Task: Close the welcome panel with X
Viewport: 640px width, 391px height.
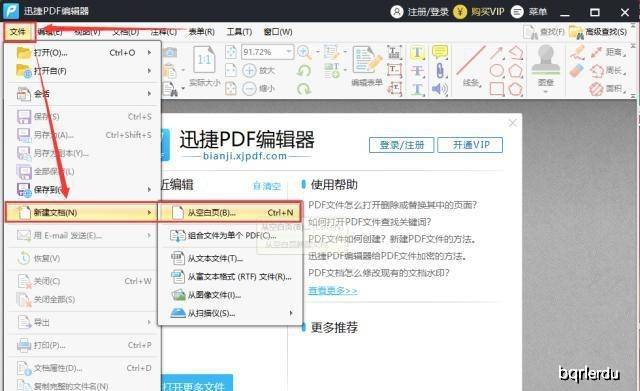Action: (513, 123)
